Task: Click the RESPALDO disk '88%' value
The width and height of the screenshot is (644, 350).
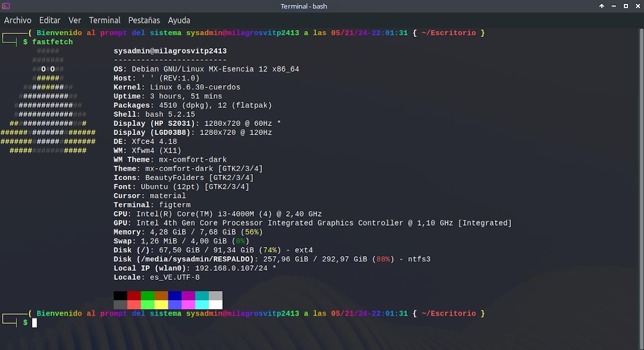Action: [383, 259]
